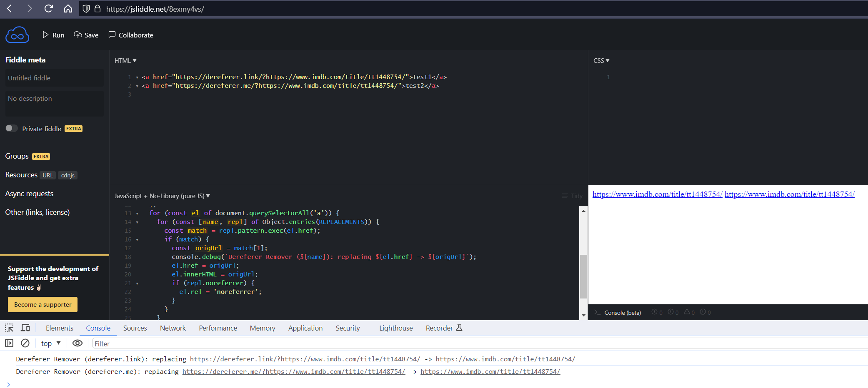Switch to the Lighthouse tab
Image resolution: width=868 pixels, height=388 pixels.
pyautogui.click(x=396, y=328)
